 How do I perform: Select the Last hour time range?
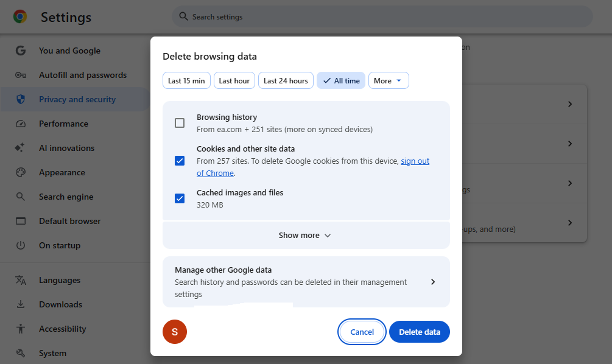tap(234, 81)
